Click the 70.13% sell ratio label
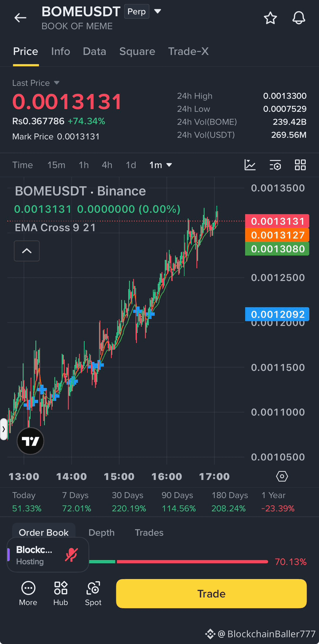Image resolution: width=319 pixels, height=644 pixels. tap(290, 562)
